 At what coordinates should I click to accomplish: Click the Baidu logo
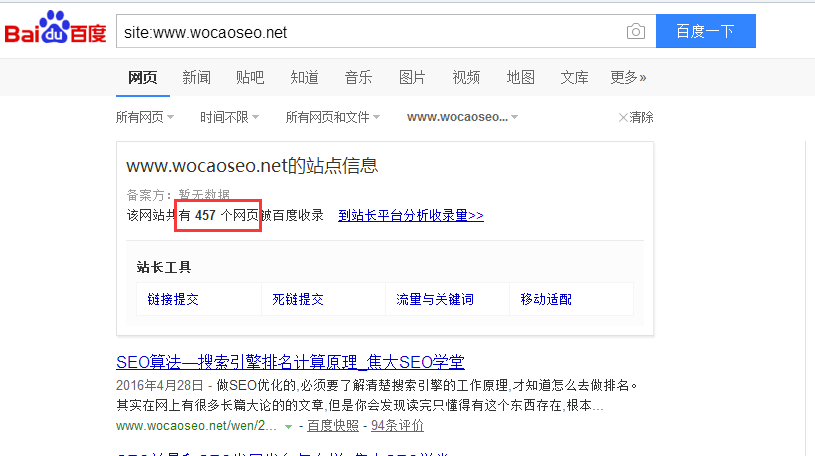55,28
